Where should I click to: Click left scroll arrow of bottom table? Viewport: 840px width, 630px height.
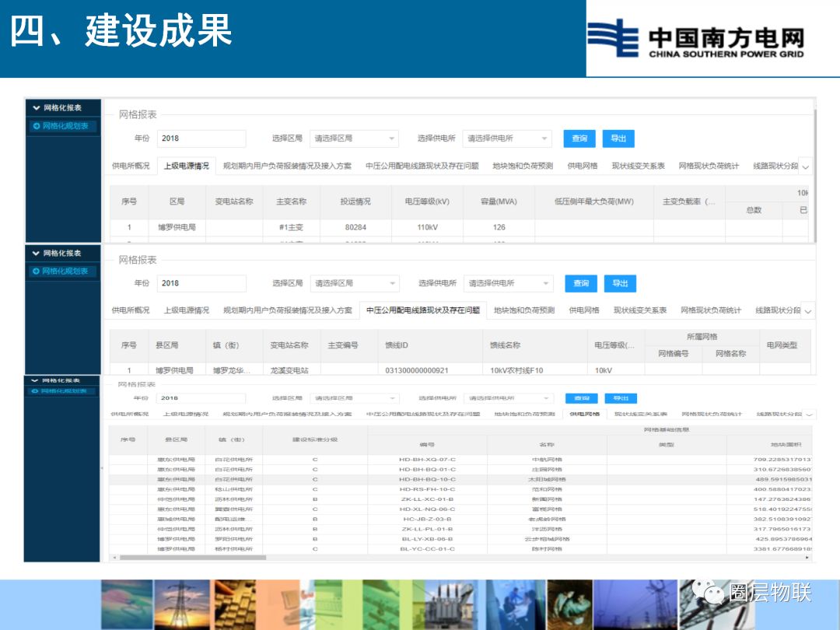click(114, 558)
